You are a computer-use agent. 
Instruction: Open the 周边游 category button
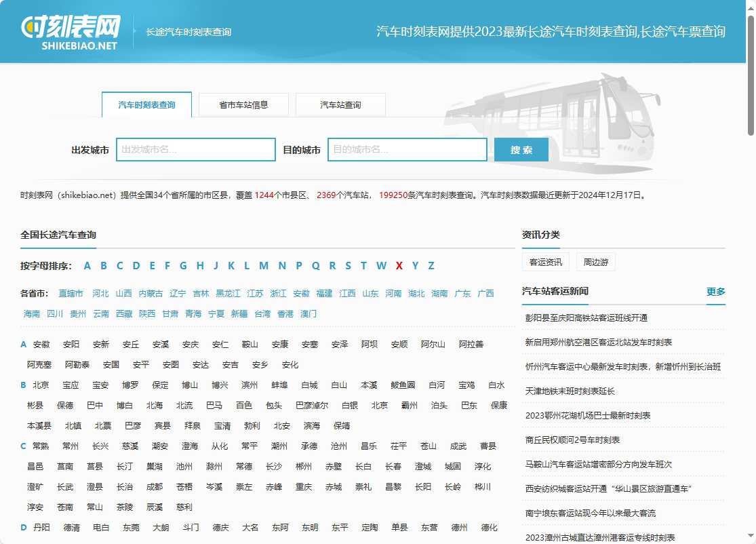tap(595, 263)
